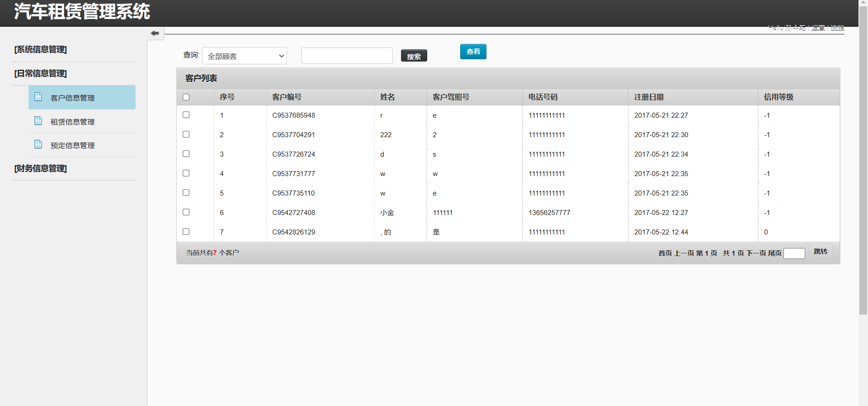
Task: Click the 客户列表 panel title
Action: click(x=201, y=78)
